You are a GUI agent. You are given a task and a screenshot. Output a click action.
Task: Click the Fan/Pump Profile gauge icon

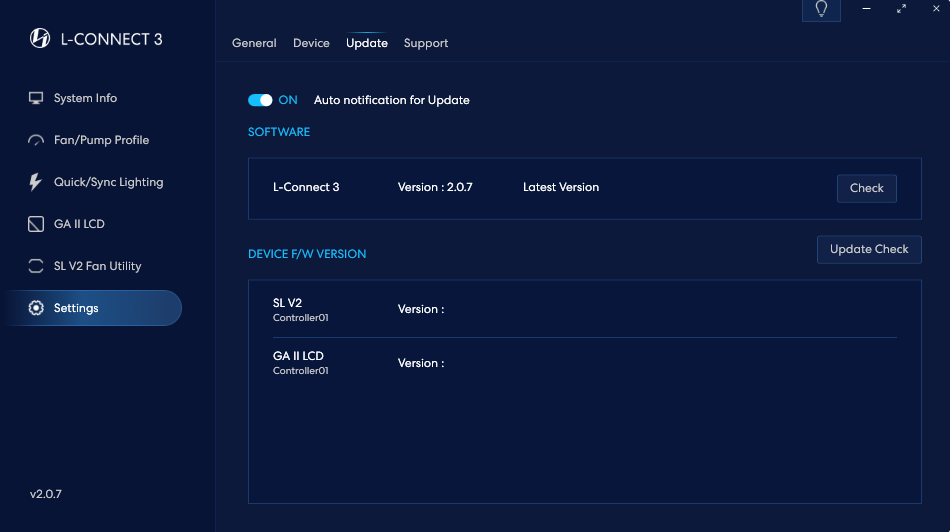(36, 140)
